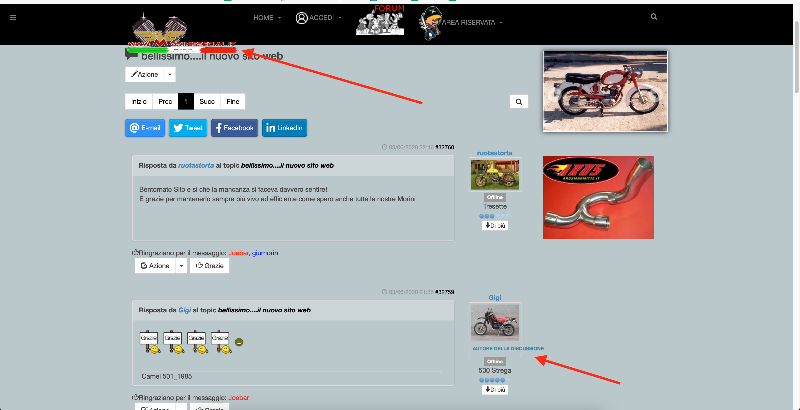Jump to 'Fine' last page
800x410 pixels.
pos(232,101)
